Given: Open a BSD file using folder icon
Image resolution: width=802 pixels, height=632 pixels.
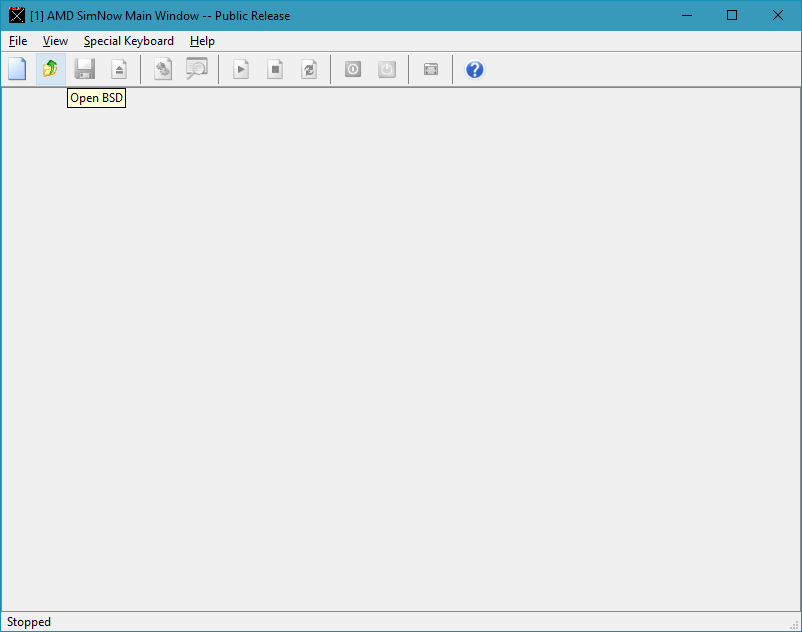Looking at the screenshot, I should (51, 69).
